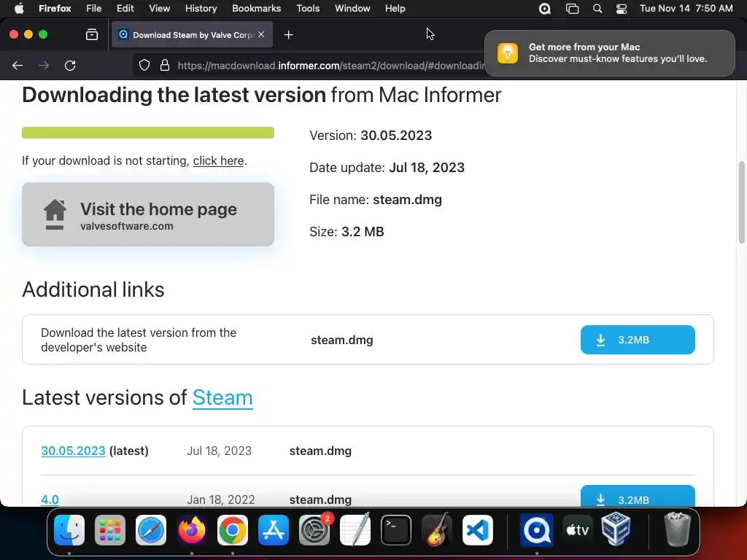Click the site security padlock icon

[165, 65]
